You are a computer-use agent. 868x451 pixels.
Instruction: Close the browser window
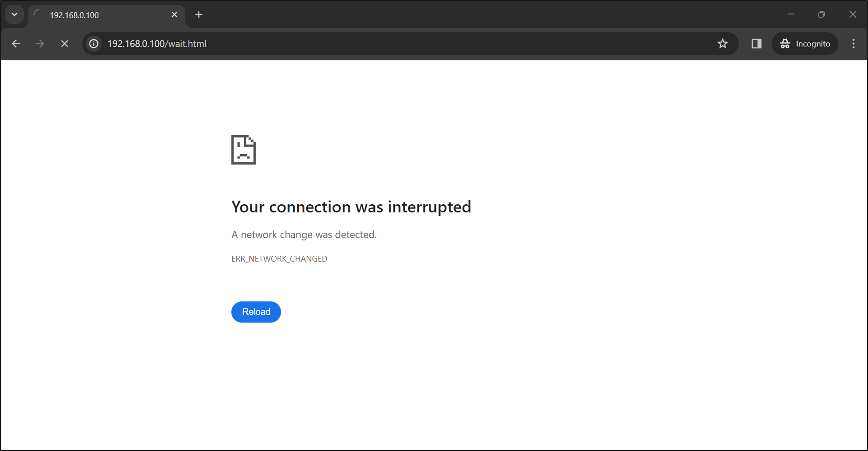[x=853, y=14]
